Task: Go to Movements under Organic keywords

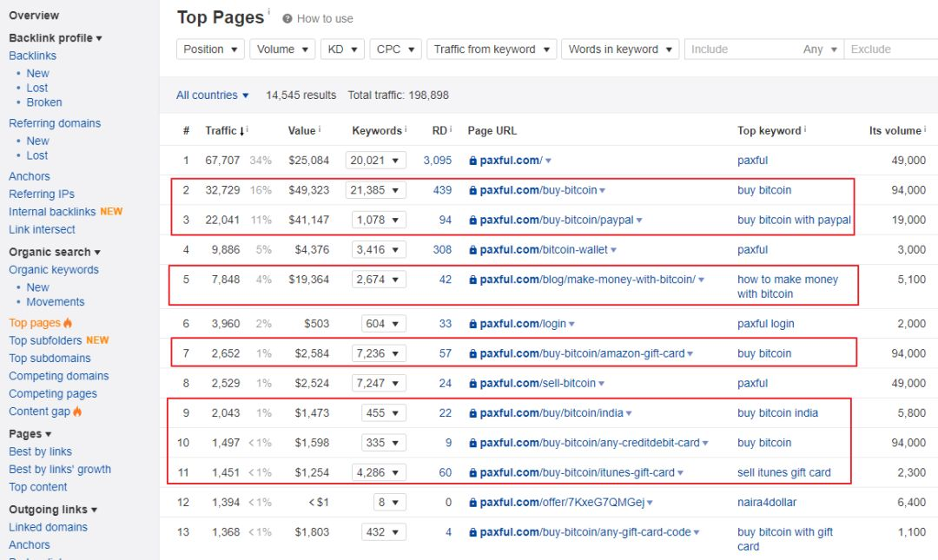Action: coord(55,302)
